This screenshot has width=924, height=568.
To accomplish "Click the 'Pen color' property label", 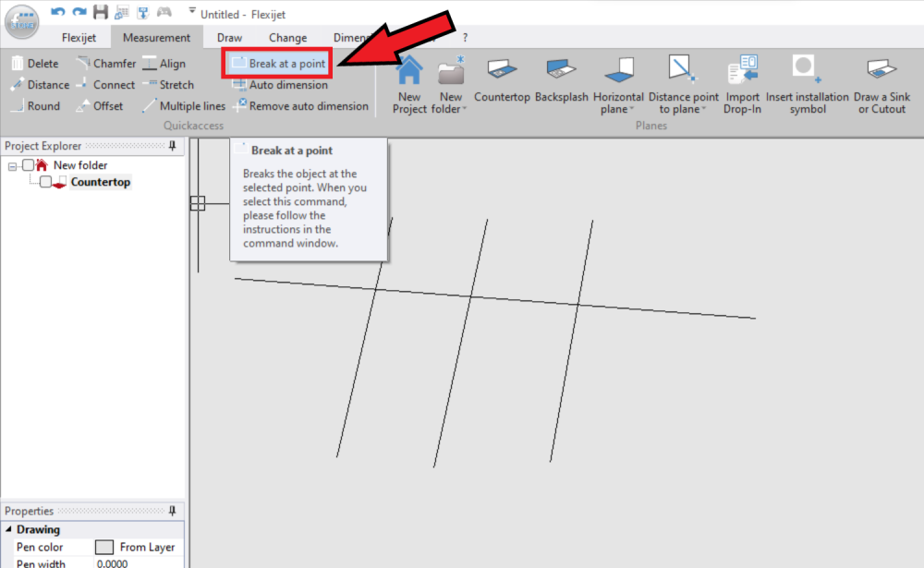I will click(x=40, y=547).
